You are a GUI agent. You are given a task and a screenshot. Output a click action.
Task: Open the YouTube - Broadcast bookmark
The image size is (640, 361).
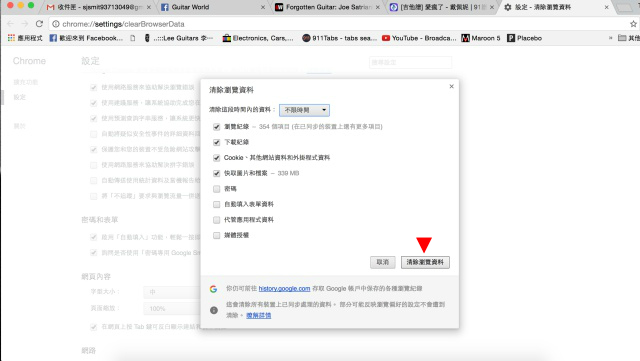coord(419,38)
